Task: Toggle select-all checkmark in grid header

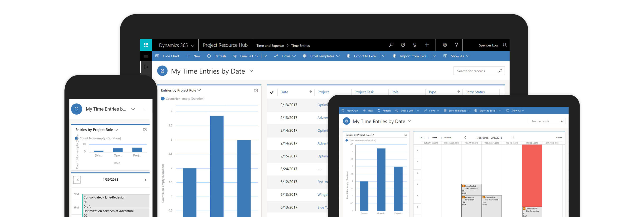Action: pos(272,92)
